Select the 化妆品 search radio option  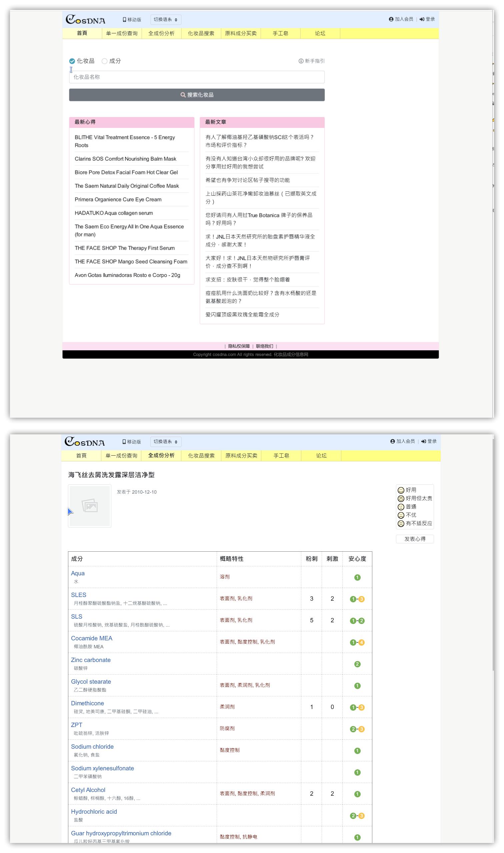(x=72, y=61)
